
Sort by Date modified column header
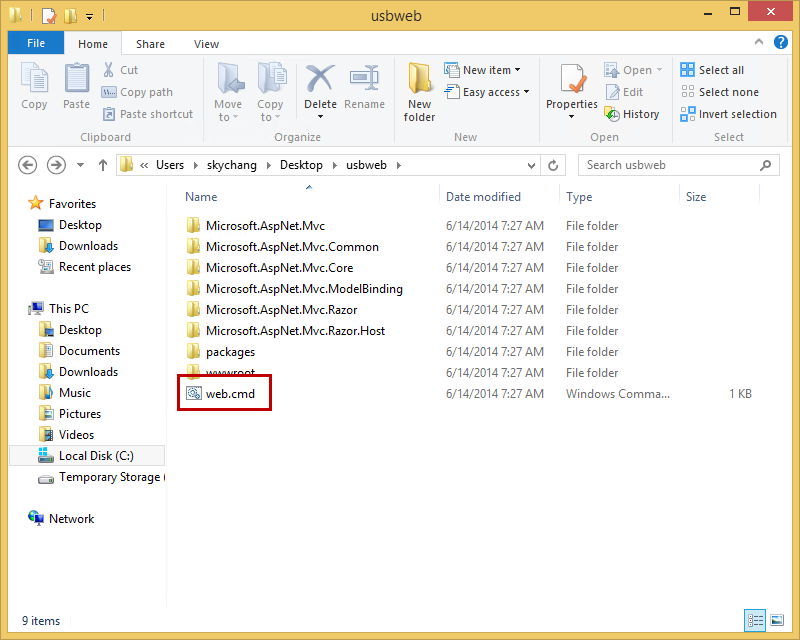tap(483, 197)
